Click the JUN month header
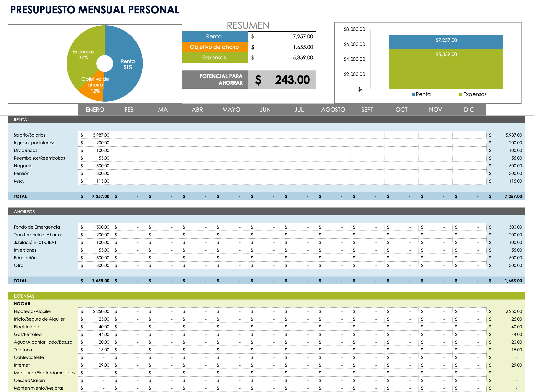The height and width of the screenshot is (392, 534). [x=265, y=110]
